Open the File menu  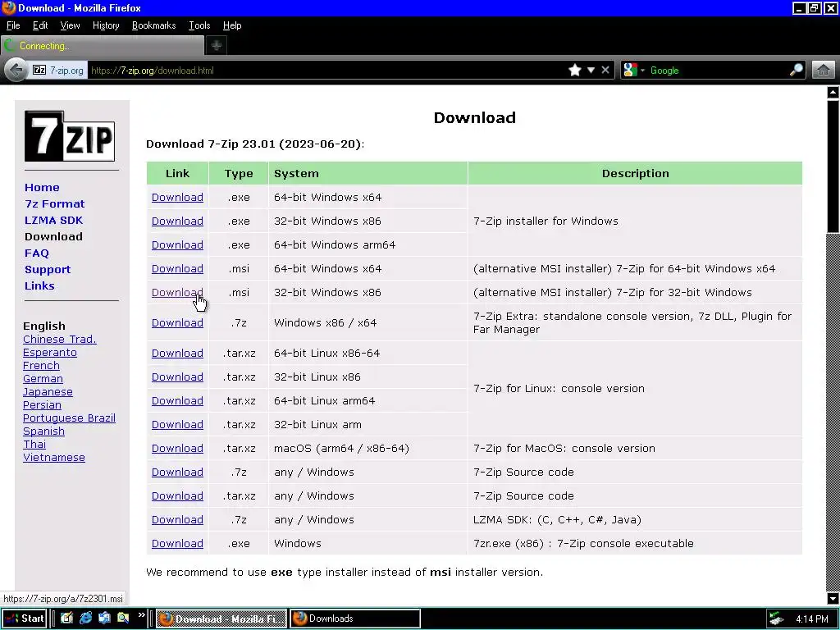pos(13,25)
